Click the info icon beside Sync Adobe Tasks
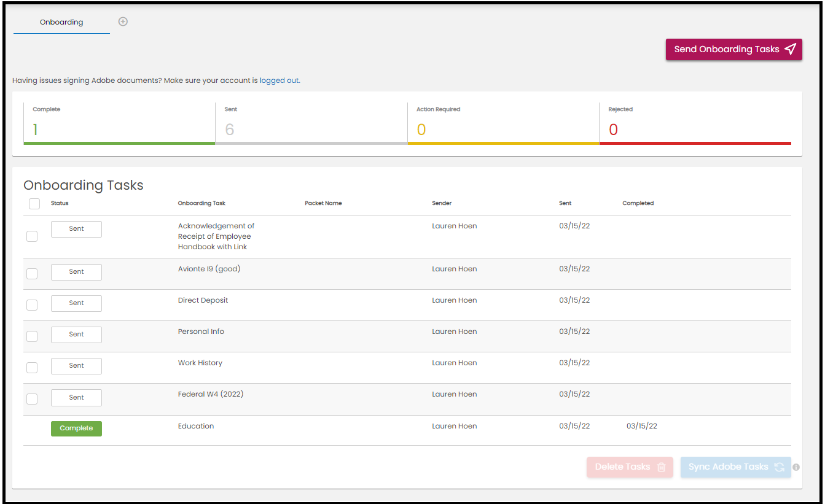Screen dimensions: 825x504 [796, 467]
